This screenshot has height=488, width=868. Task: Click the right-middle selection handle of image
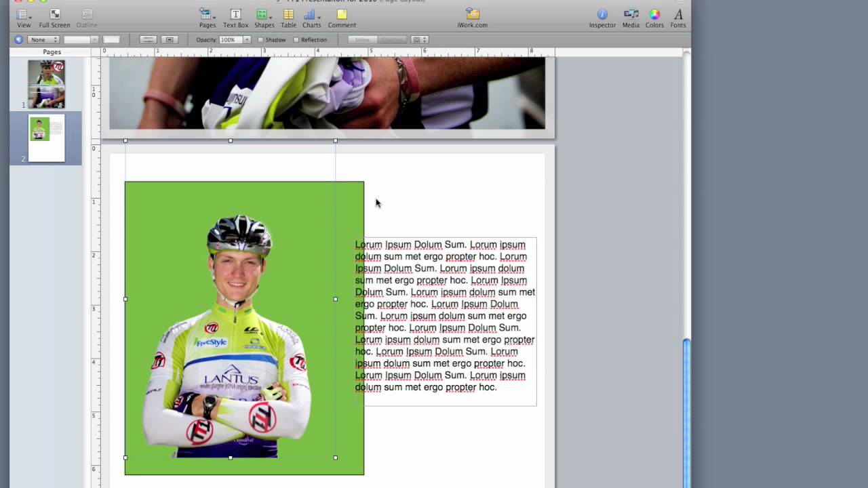tap(336, 299)
